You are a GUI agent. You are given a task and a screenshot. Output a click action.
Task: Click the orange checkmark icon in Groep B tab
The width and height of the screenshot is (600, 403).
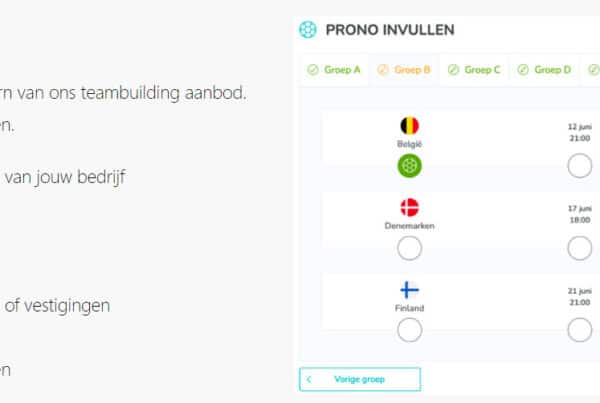click(383, 70)
